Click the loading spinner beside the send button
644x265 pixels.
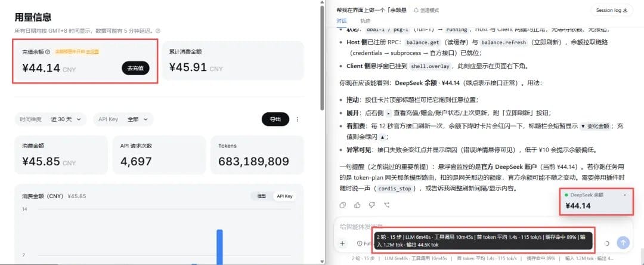coord(607,244)
